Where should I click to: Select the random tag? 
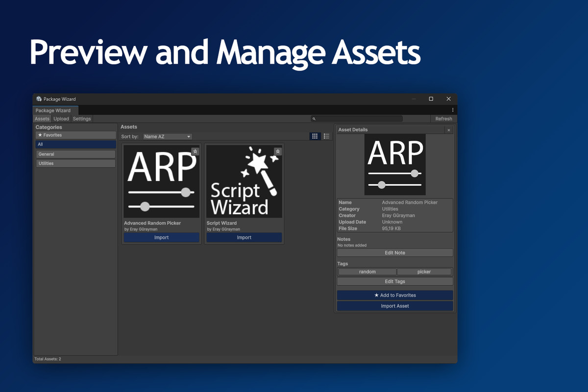(x=367, y=272)
